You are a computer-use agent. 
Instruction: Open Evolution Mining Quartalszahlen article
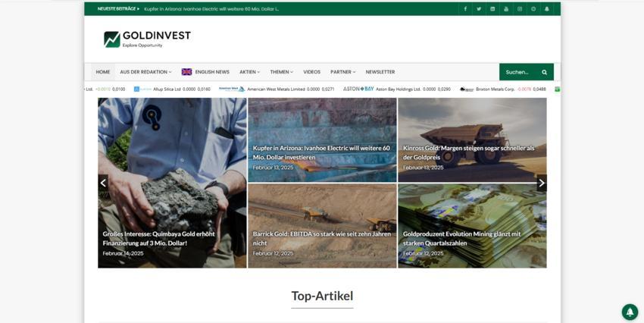point(461,238)
